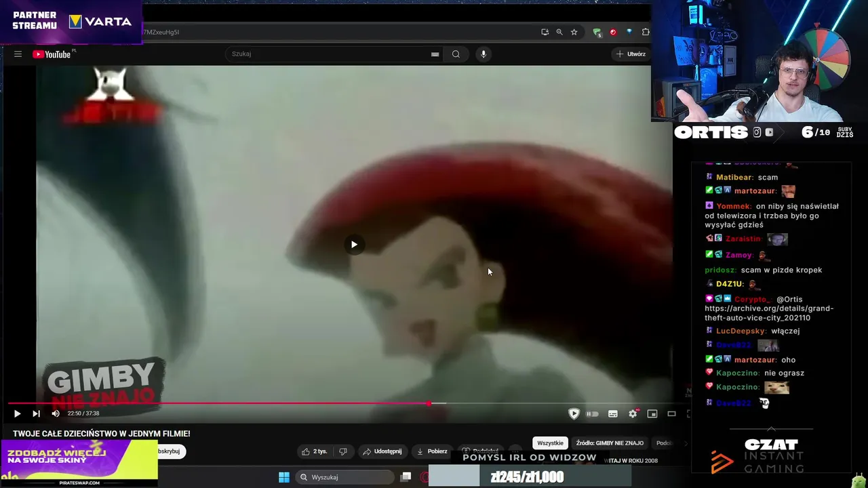Switch to miniplayer mode
This screenshot has height=488, width=868.
point(652,413)
